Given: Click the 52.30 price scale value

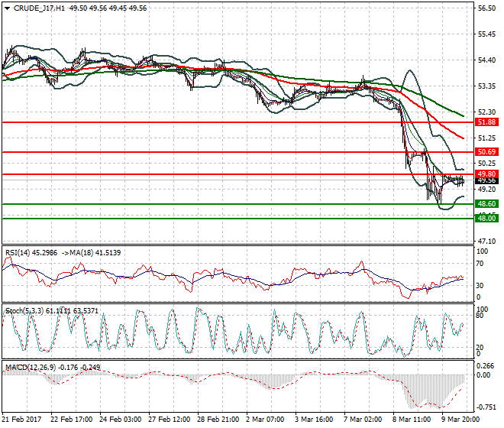Looking at the screenshot, I should click(x=486, y=112).
